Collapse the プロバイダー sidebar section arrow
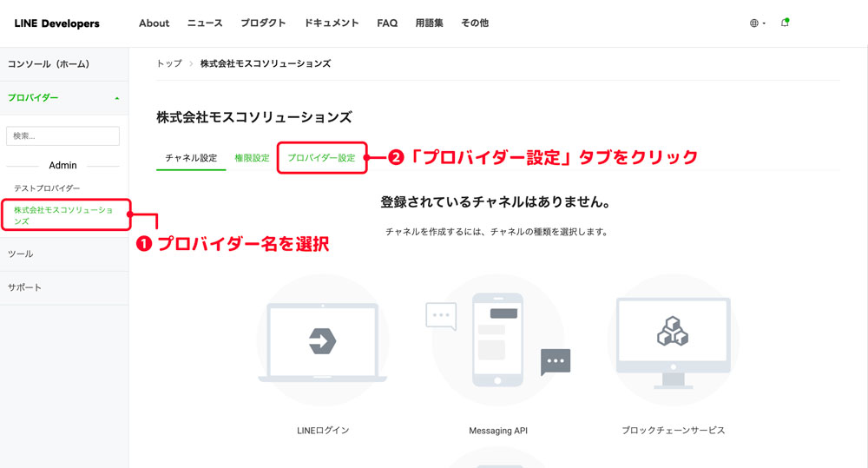This screenshot has width=868, height=468. (x=117, y=98)
